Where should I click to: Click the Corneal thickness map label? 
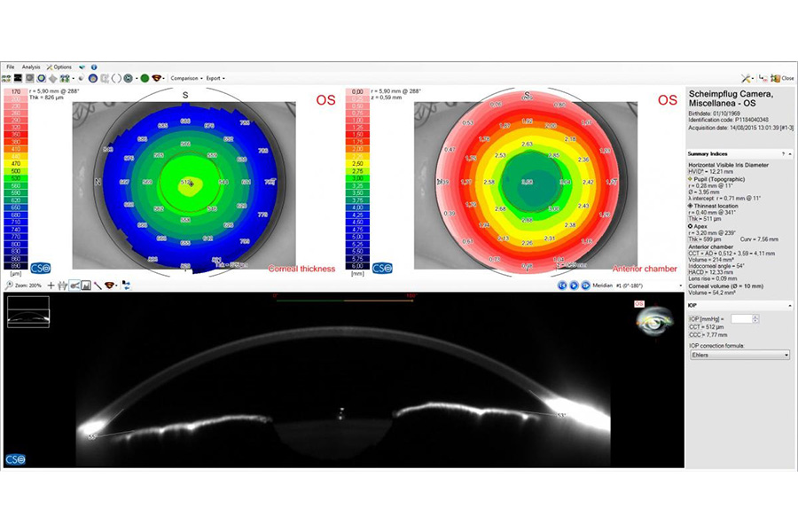pos(301,269)
